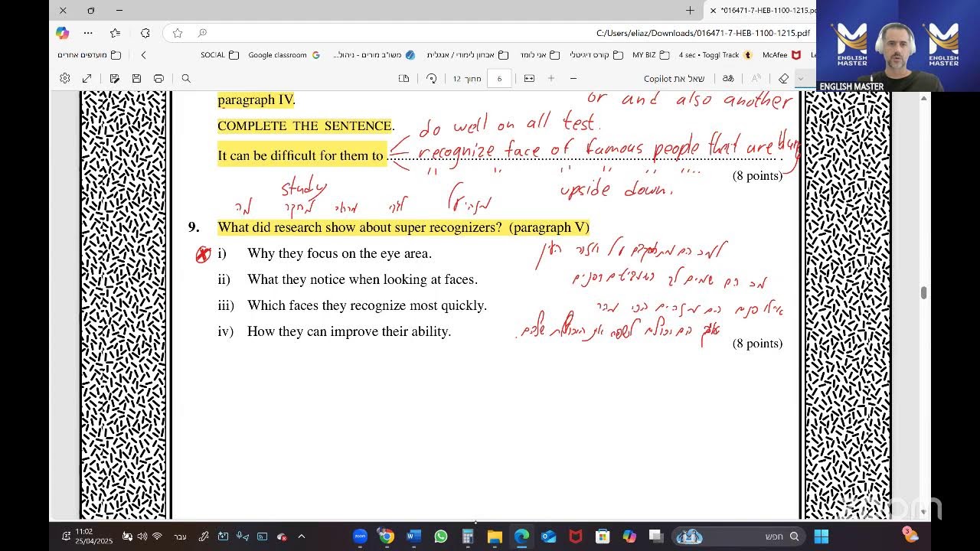This screenshot has width=980, height=551.
Task: Open the Toggl Track bookmark
Action: click(x=715, y=55)
